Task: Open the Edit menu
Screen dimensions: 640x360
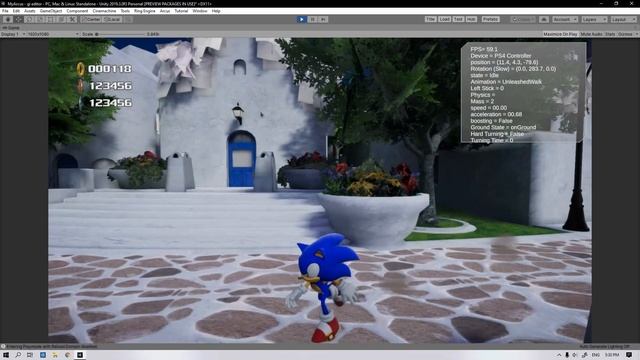Action: coord(16,11)
